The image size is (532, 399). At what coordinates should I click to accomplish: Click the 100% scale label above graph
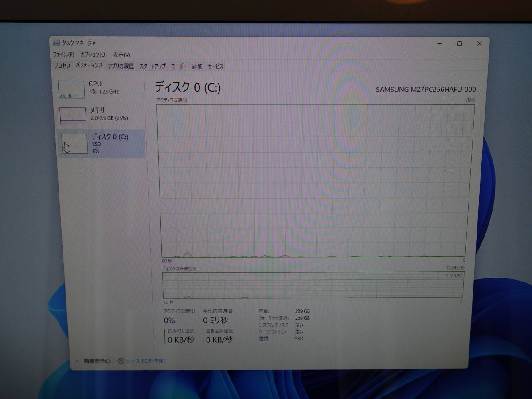pyautogui.click(x=469, y=101)
